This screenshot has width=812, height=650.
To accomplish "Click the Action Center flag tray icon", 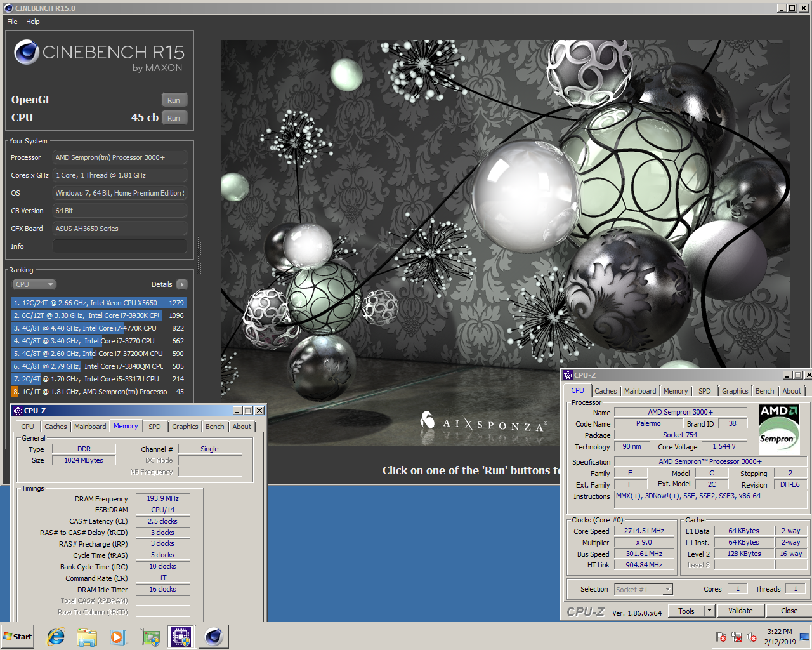I will tap(721, 637).
